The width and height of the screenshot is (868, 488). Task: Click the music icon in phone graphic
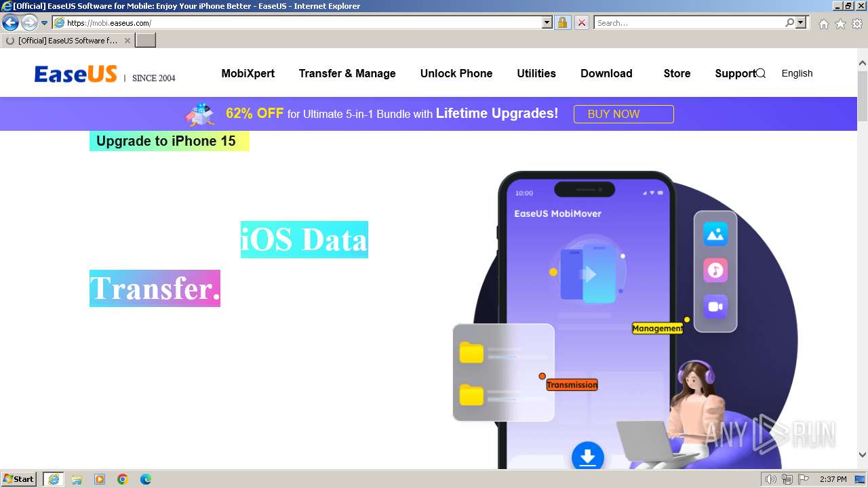(x=715, y=270)
